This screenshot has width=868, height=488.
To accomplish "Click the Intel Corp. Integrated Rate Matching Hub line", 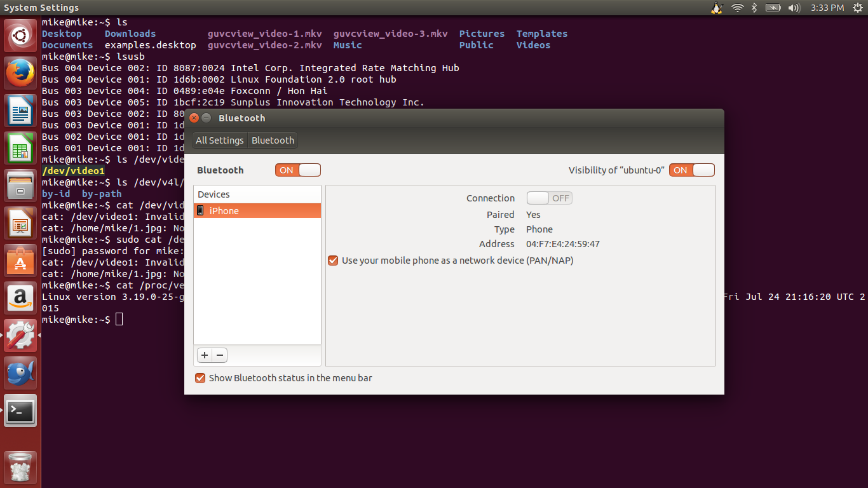I will coord(250,68).
